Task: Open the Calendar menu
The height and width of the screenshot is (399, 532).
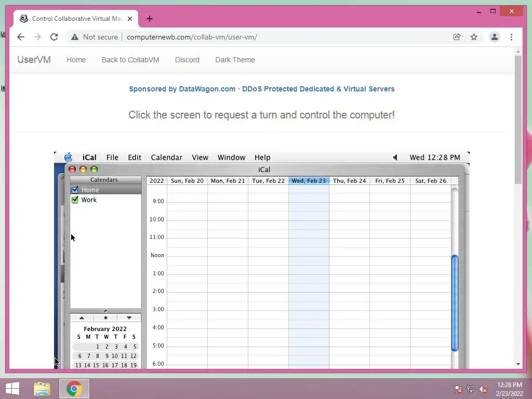Action: click(167, 157)
